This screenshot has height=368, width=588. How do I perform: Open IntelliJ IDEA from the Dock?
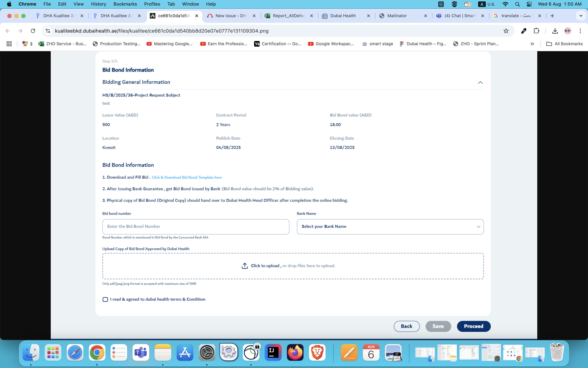(273, 352)
